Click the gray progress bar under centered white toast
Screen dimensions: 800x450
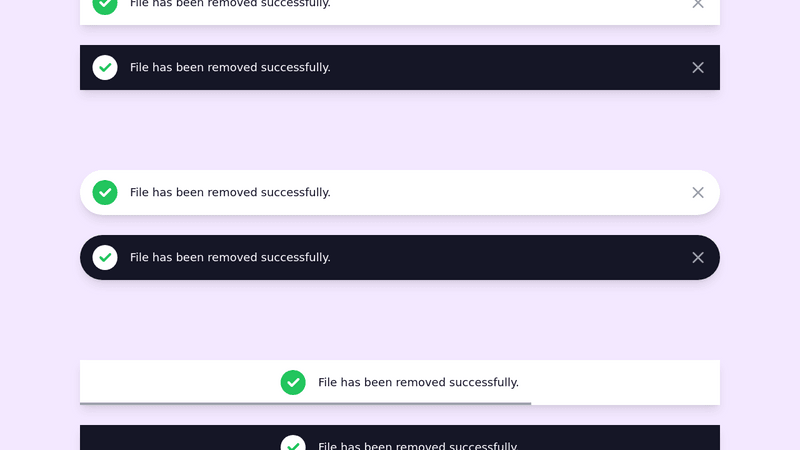pyautogui.click(x=305, y=403)
